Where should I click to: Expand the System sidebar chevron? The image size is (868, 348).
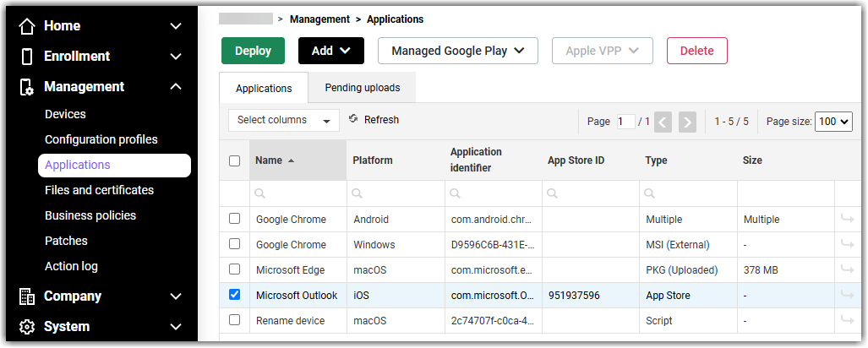pos(176,327)
